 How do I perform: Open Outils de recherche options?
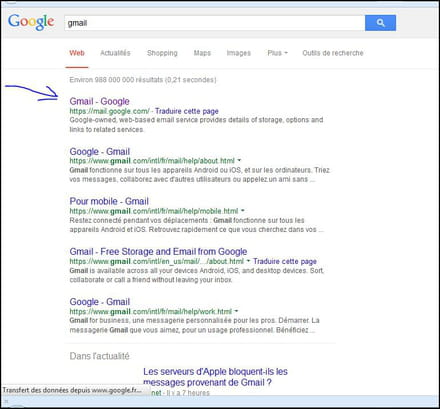333,53
